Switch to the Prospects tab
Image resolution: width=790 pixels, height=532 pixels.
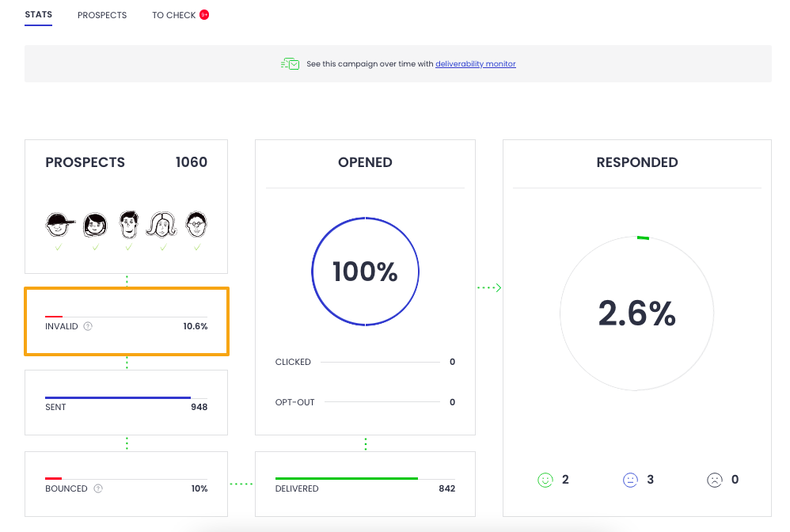point(102,15)
